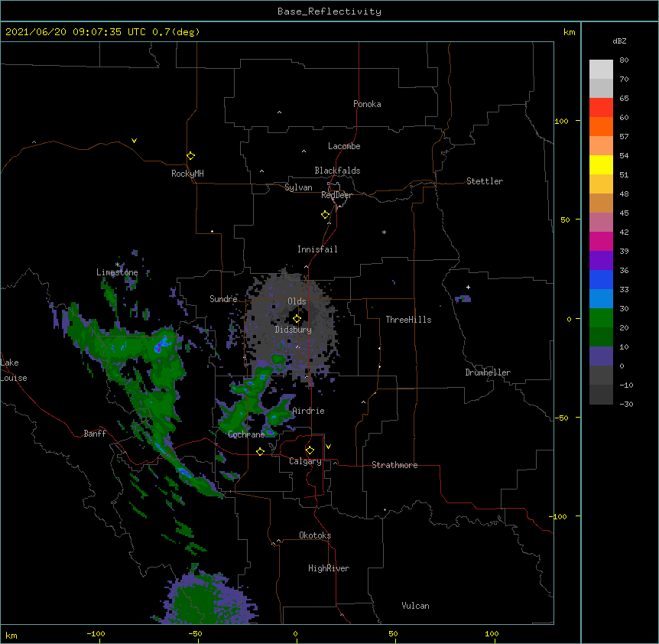Click the yellow radar marker near Olds
Viewport: 659px width, 644px height.
297,319
